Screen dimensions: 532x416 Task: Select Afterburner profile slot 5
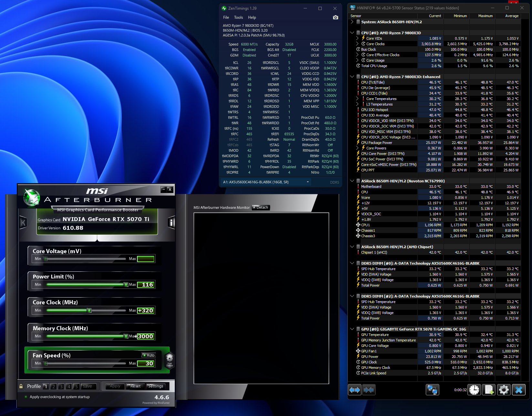point(76,386)
